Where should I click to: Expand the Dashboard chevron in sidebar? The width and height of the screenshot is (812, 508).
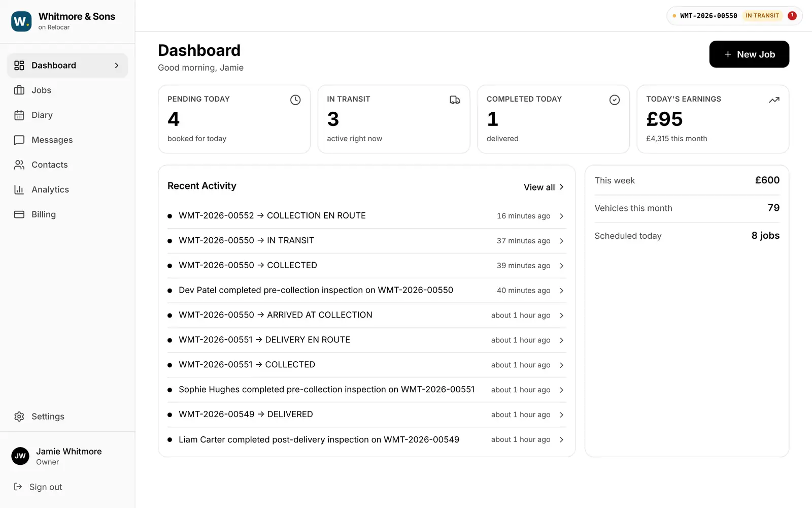coord(117,66)
